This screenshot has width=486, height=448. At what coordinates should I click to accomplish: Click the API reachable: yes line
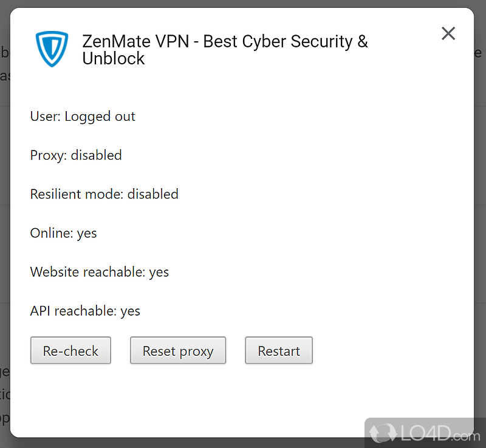coord(85,311)
